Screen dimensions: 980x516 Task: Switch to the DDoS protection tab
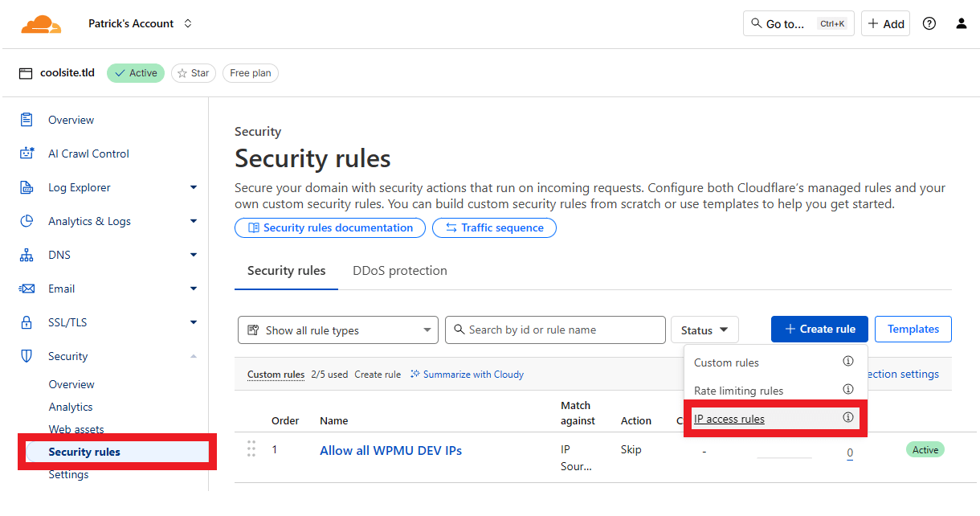(399, 271)
